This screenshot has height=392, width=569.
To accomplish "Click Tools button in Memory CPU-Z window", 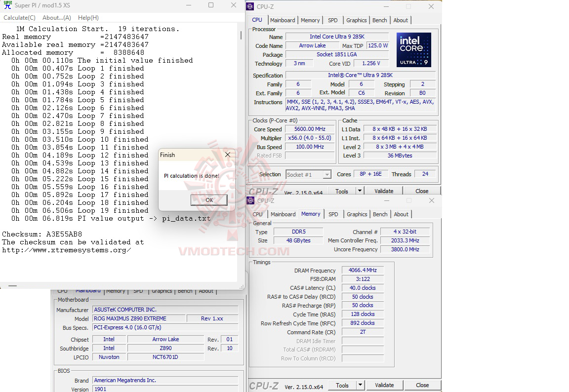I will [342, 386].
